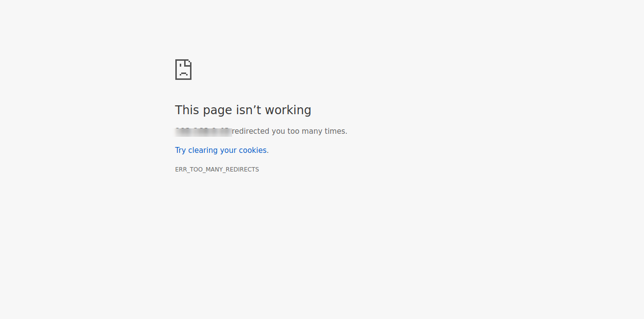Click the word 'clearing' in the link
Viewport: 644px width, 319px height.
203,150
